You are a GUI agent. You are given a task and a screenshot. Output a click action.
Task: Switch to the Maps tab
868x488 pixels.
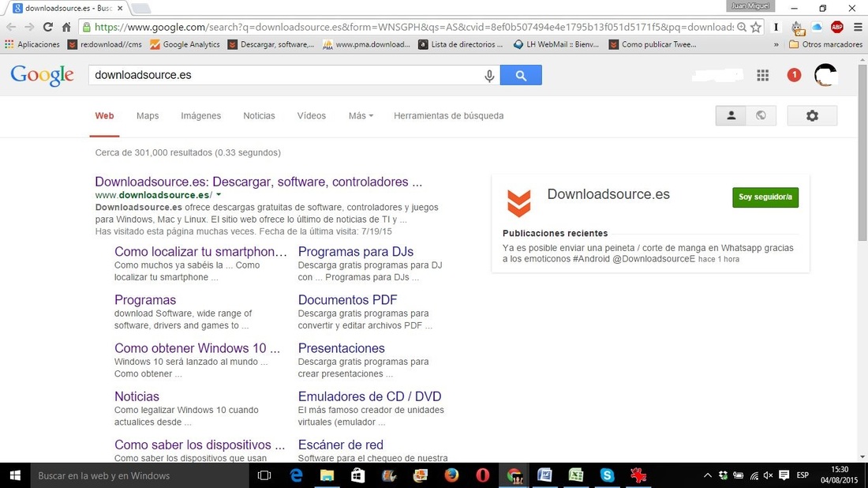148,116
